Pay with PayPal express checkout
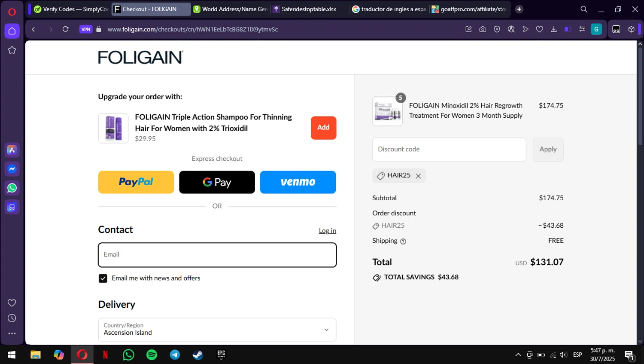This screenshot has width=644, height=364. coord(136,182)
